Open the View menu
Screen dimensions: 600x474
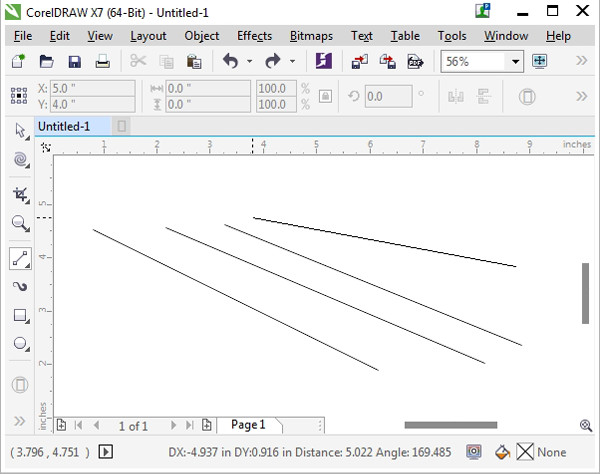tap(100, 36)
